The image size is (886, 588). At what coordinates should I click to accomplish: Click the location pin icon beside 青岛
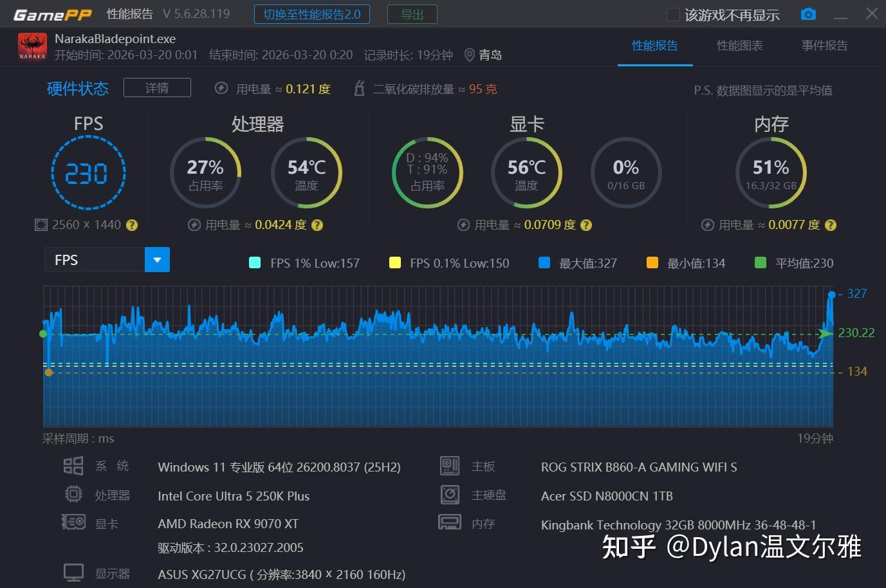(469, 55)
